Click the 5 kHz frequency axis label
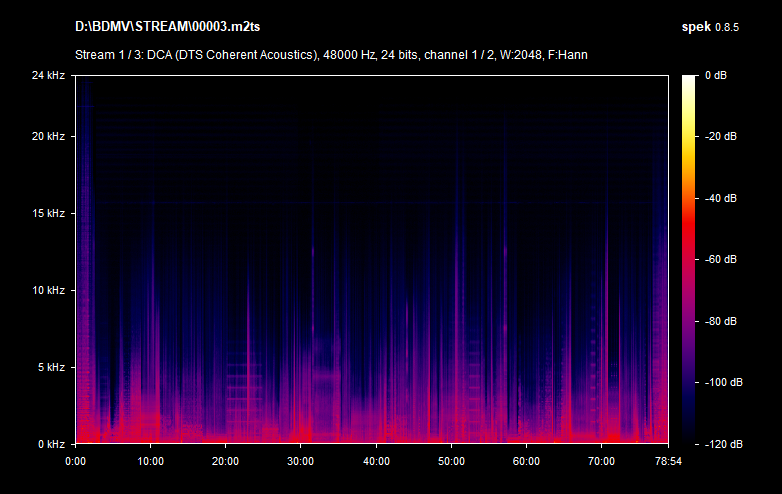The height and width of the screenshot is (494, 782). click(x=50, y=367)
